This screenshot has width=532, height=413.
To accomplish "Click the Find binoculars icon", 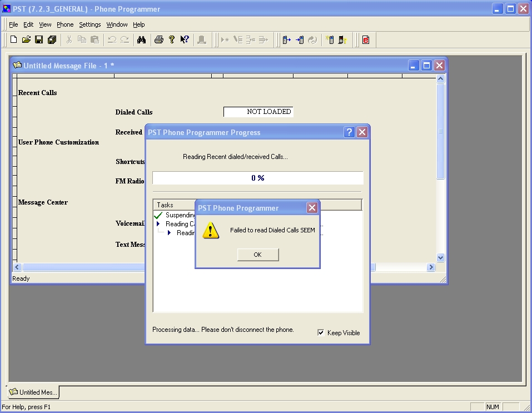I will click(142, 39).
